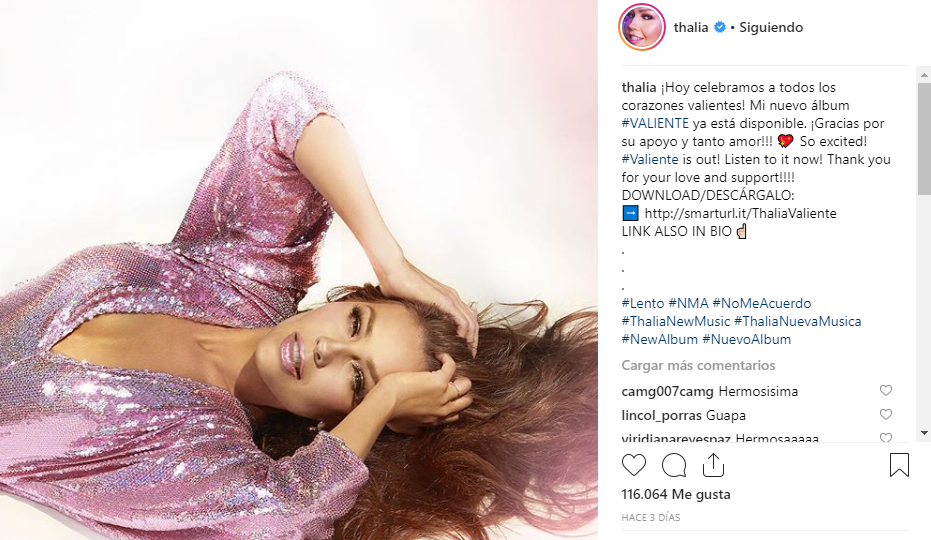Like lincol_porras's comment heart
Viewport: 931px width, 540px height.
click(x=886, y=414)
